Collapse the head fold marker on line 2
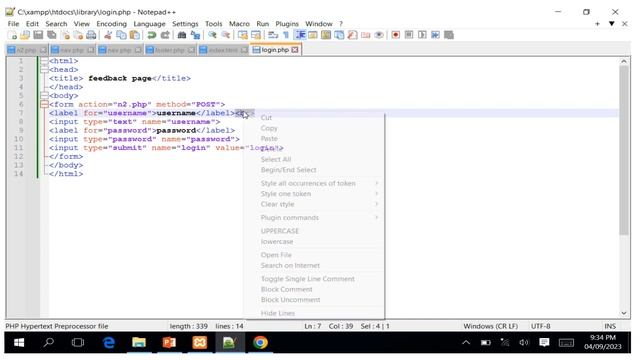This screenshot has height=360, width=640. click(44, 69)
